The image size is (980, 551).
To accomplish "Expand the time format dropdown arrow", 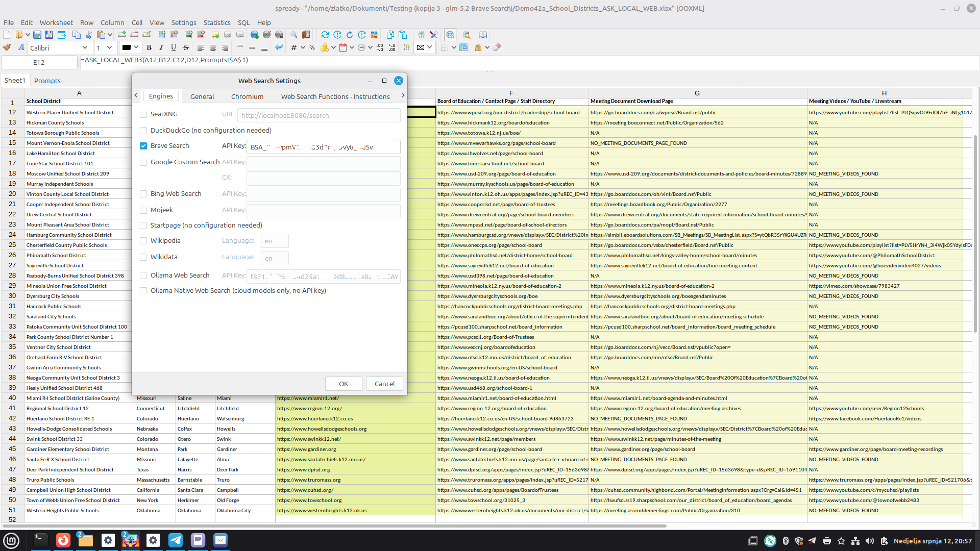I will tap(371, 47).
